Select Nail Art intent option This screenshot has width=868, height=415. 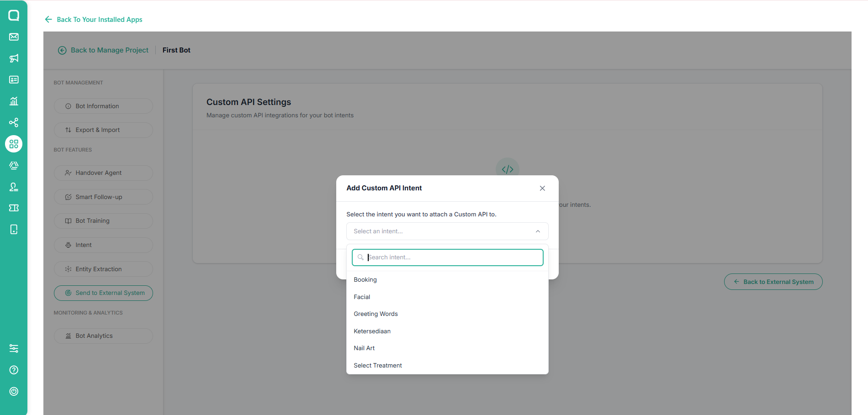coord(447,348)
